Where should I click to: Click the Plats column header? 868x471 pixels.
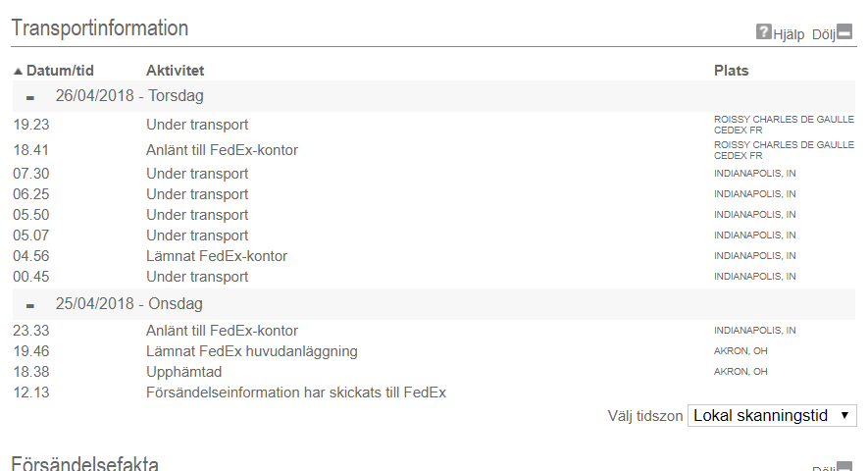click(731, 71)
